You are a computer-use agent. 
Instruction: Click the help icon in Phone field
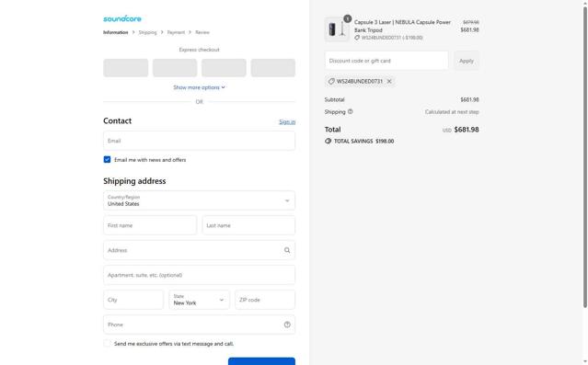(x=287, y=325)
